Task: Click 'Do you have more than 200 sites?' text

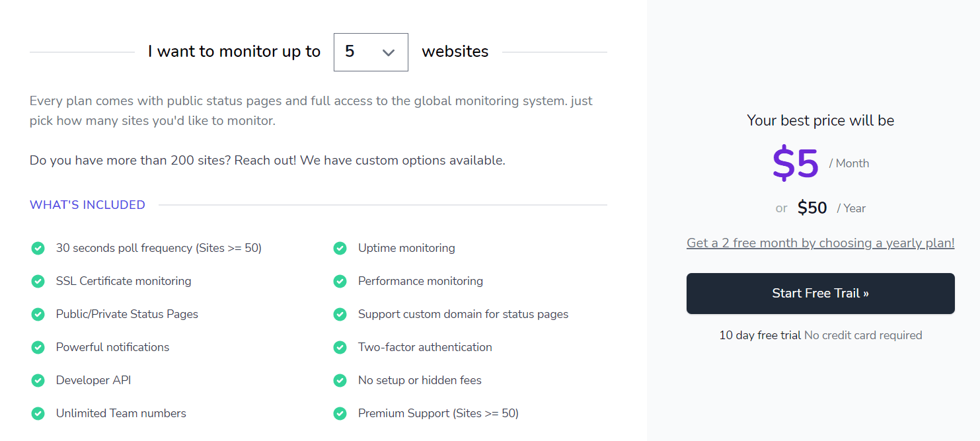Action: point(130,160)
